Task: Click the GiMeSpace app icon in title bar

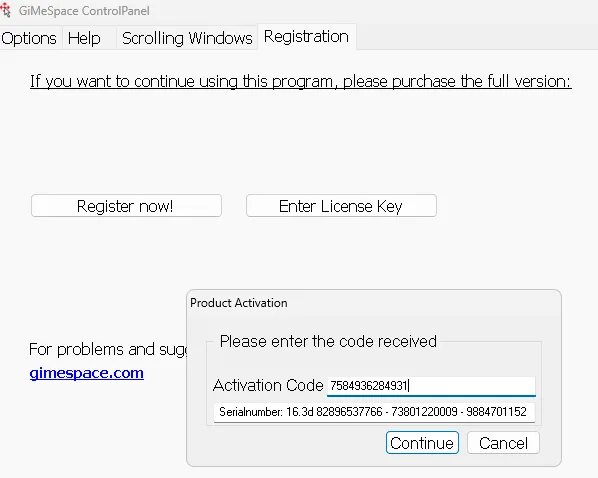Action: 5,10
